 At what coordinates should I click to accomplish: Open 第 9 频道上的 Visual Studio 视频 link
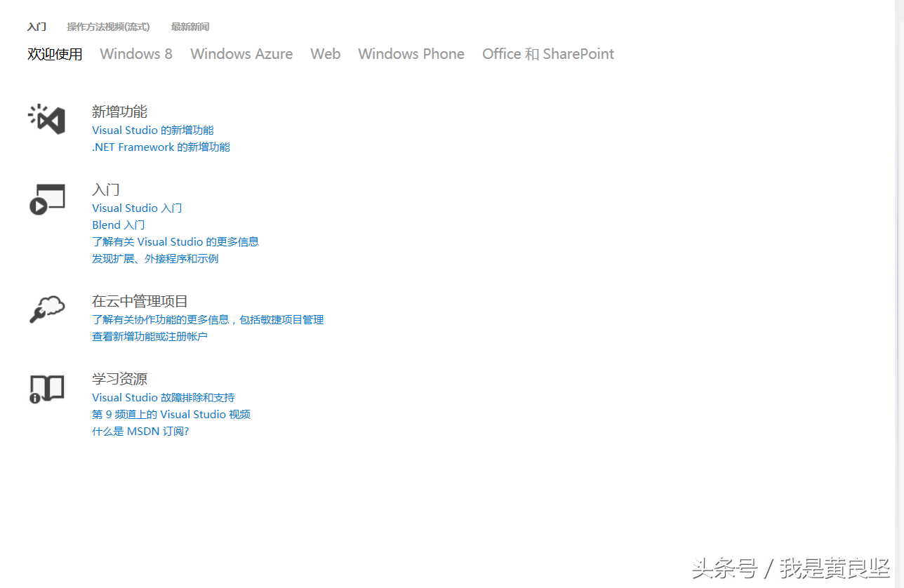click(x=171, y=414)
